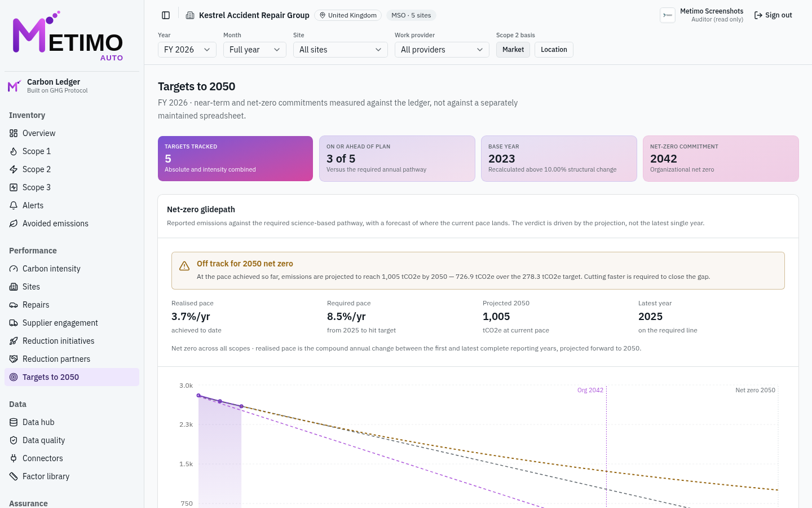Click the Metimo Screenshots user avatar
Screen dimensions: 812x508
click(x=668, y=15)
